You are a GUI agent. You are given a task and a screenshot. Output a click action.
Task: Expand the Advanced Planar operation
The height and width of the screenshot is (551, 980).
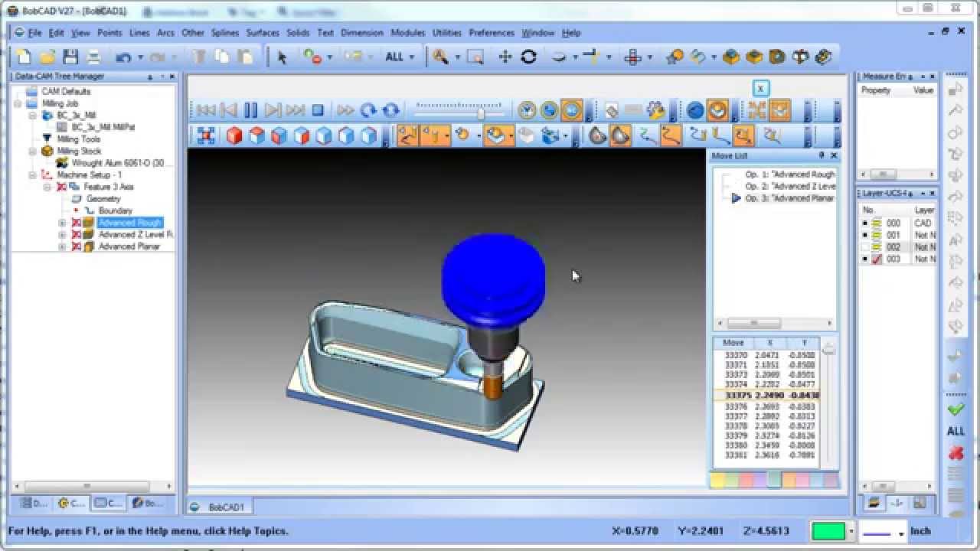(x=62, y=246)
